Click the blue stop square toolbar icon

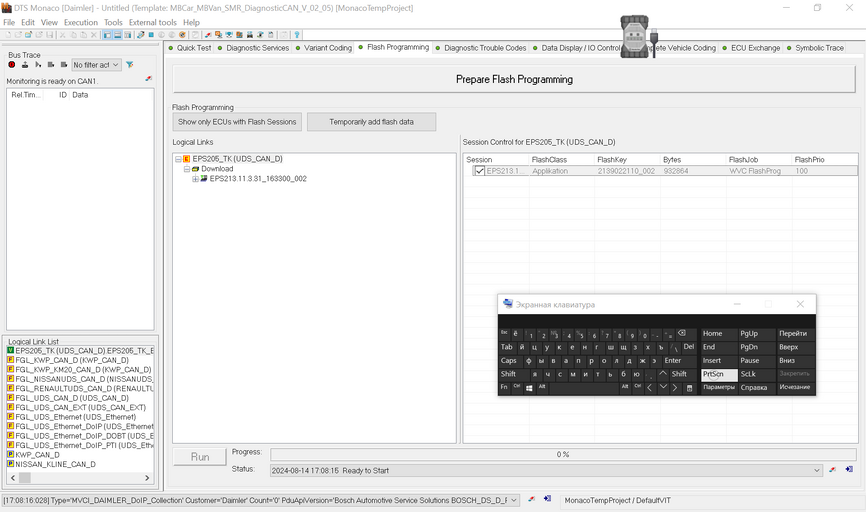(x=151, y=35)
